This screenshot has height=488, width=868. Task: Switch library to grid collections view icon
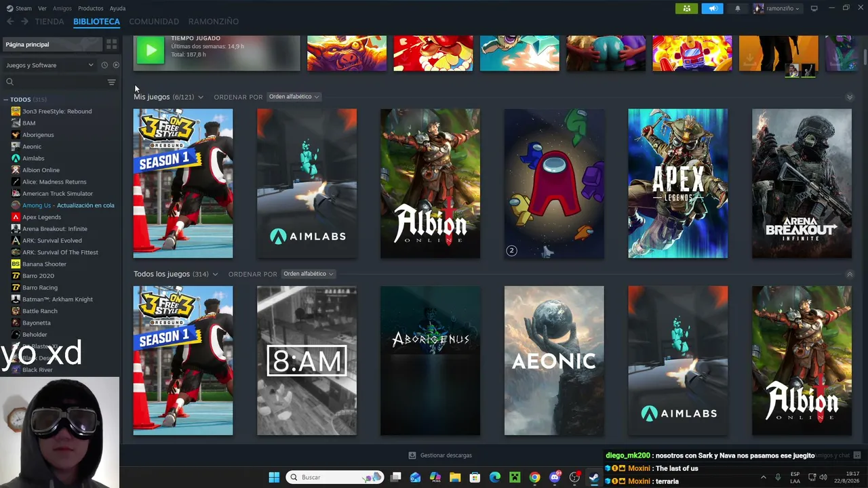pos(111,44)
